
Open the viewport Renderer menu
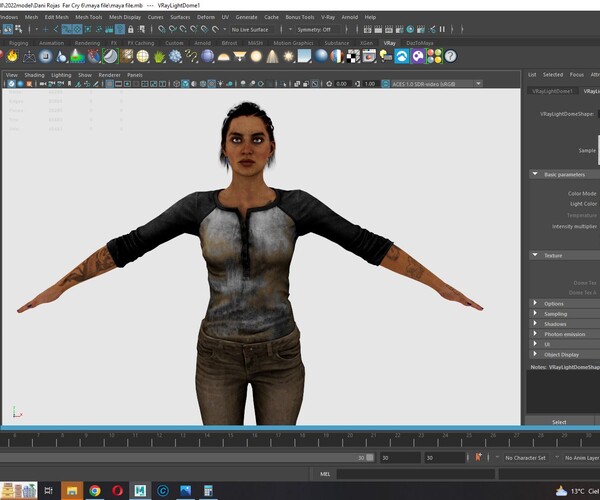click(x=109, y=75)
